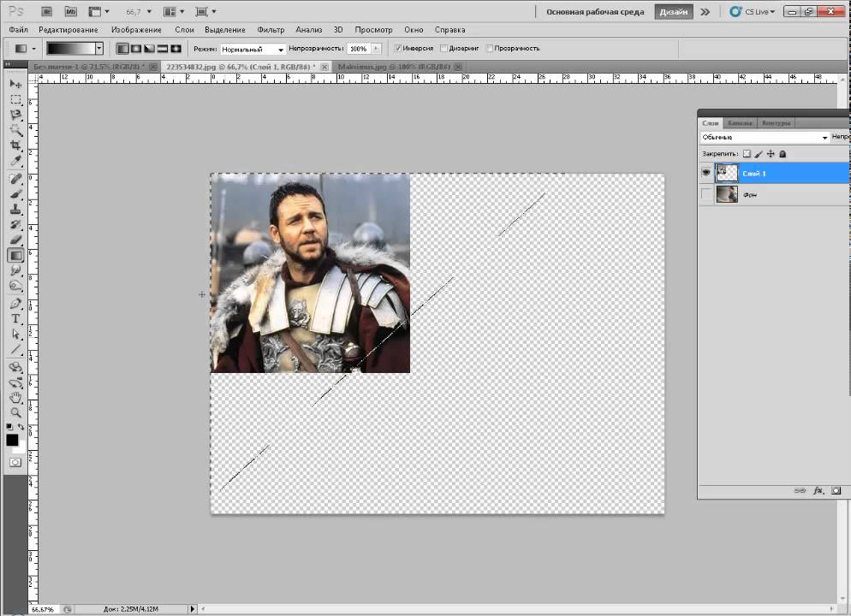The image size is (851, 616).
Task: Open Arrange Documents dropdown
Action: coord(174,11)
